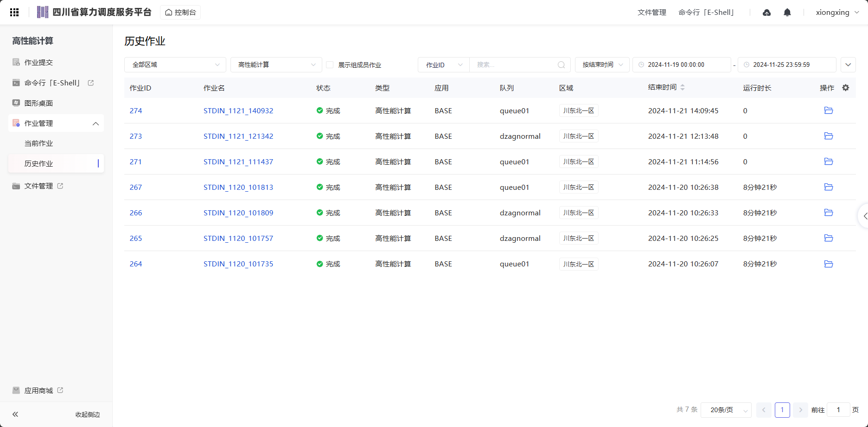
Task: Open the 高性能计算 type dropdown
Action: pyautogui.click(x=276, y=65)
